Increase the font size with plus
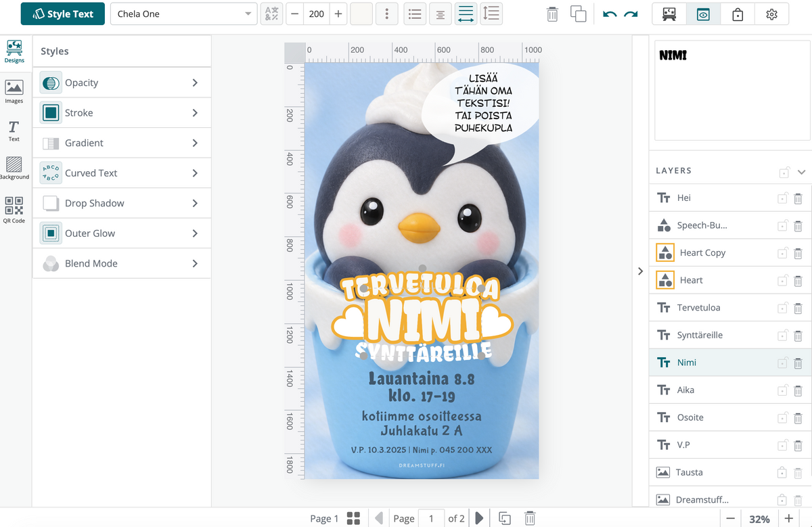Screen dimensions: 812x527 (x=338, y=14)
